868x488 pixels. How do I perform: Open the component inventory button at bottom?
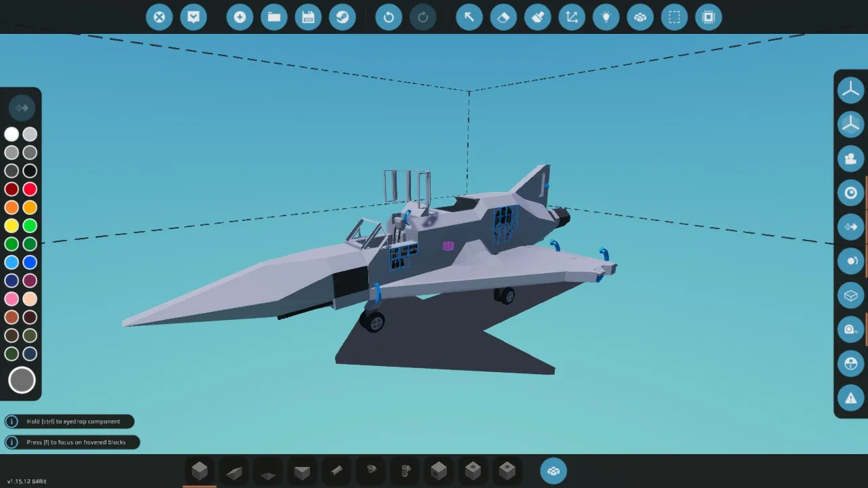[553, 471]
